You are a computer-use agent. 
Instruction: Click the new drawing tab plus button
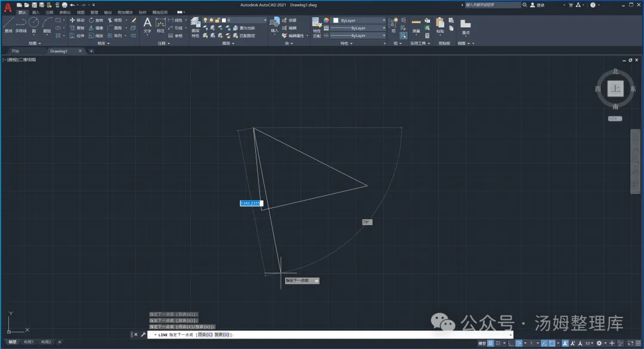[x=91, y=51]
